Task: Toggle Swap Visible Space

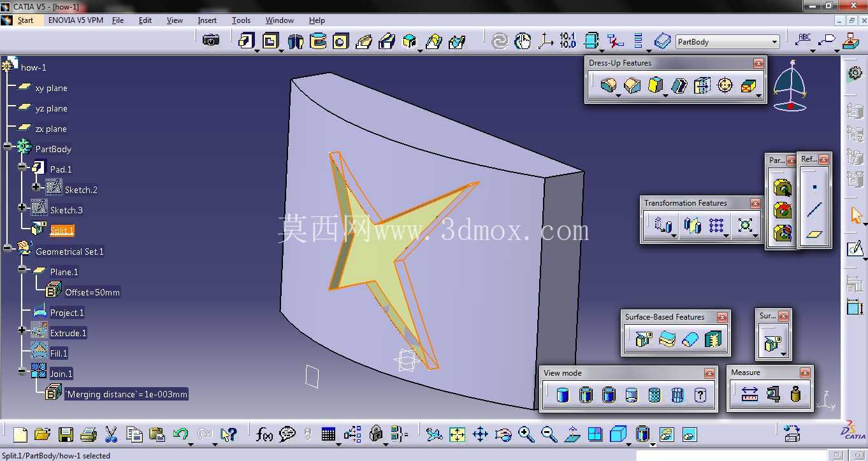Action: 690,435
